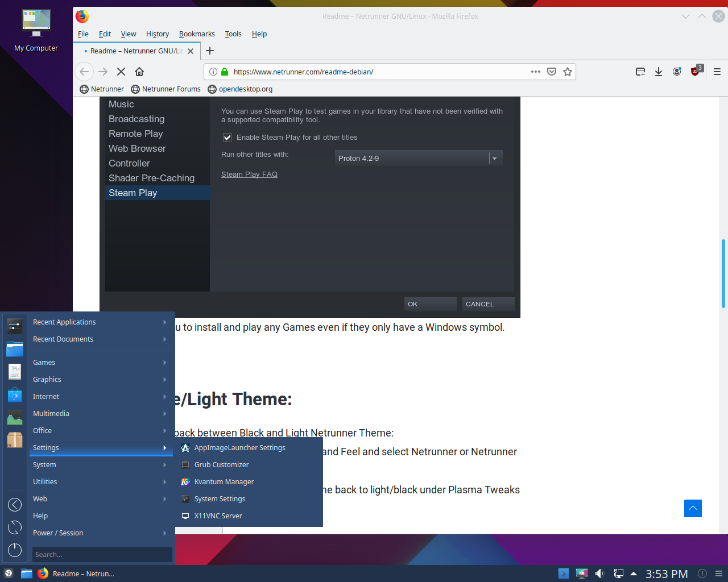Open a new Firefox tab
Screen dimensions: 728x582
pos(210,51)
